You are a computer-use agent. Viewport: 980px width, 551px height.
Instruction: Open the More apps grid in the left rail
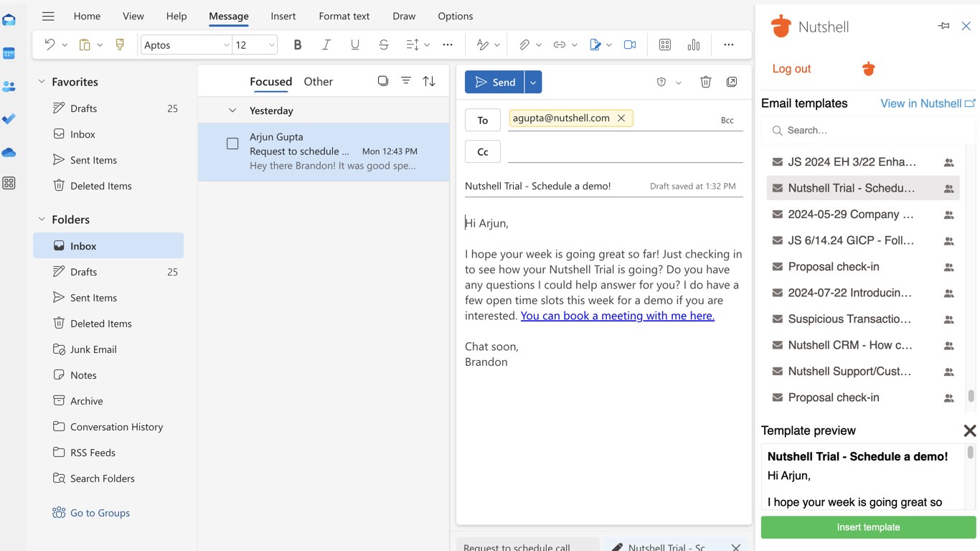click(x=9, y=183)
